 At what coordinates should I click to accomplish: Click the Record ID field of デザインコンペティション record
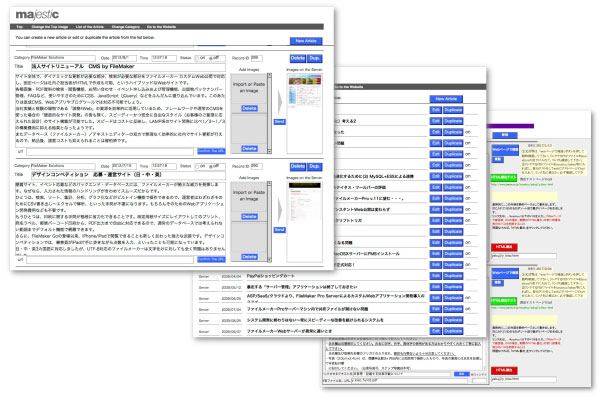(256, 167)
